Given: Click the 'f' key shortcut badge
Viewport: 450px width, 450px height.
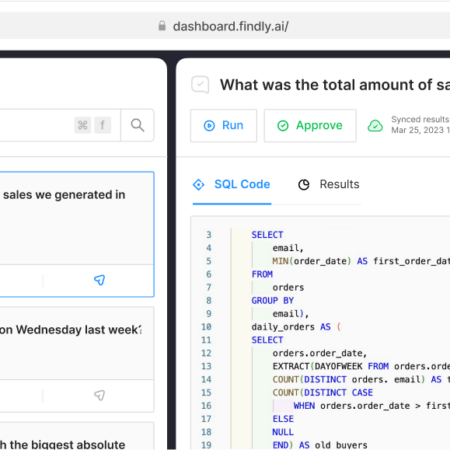Looking at the screenshot, I should (102, 125).
